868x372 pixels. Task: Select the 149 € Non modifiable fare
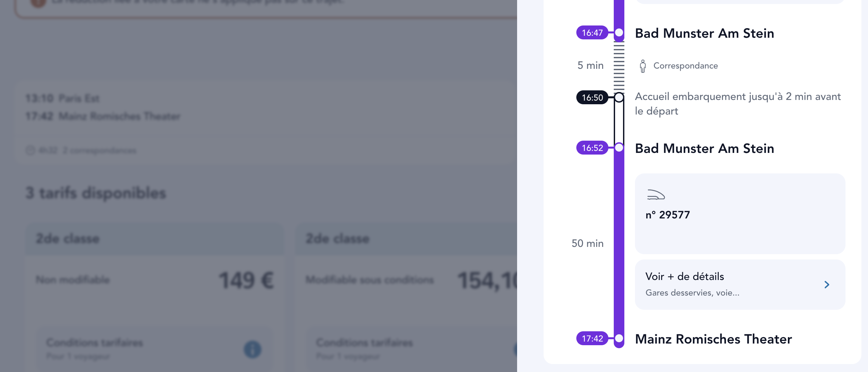pyautogui.click(x=155, y=280)
